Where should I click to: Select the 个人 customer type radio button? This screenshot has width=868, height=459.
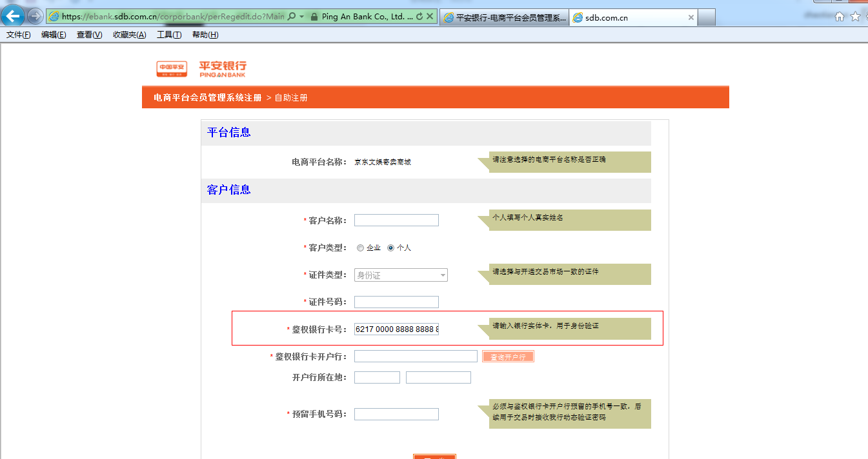coord(390,248)
